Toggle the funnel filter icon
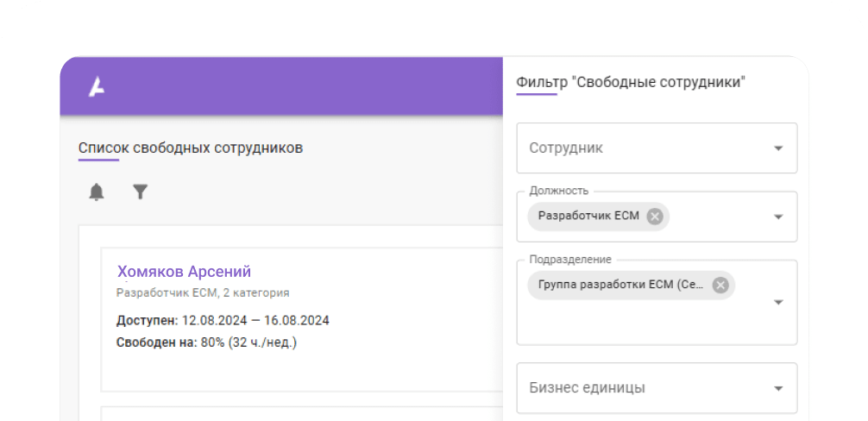 coord(141,192)
